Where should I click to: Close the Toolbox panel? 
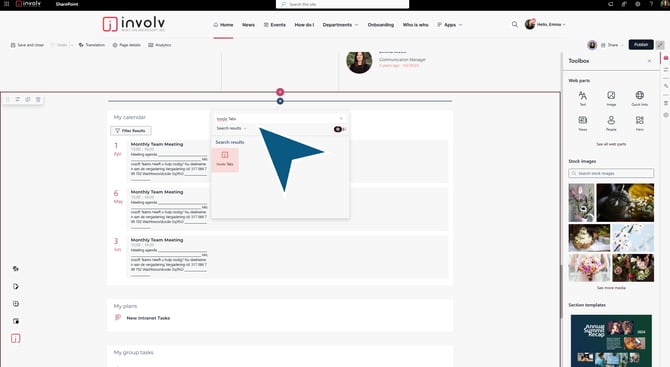click(x=649, y=61)
